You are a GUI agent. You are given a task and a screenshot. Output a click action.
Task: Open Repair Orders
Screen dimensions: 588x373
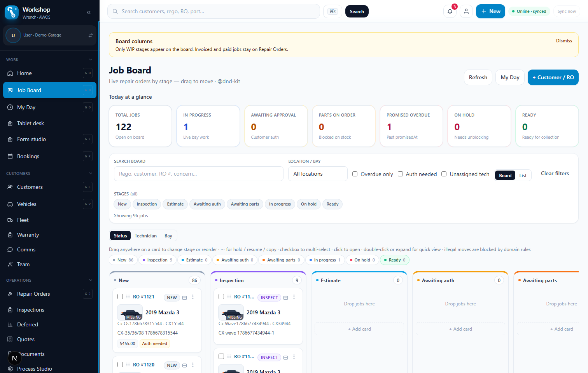pos(50,294)
